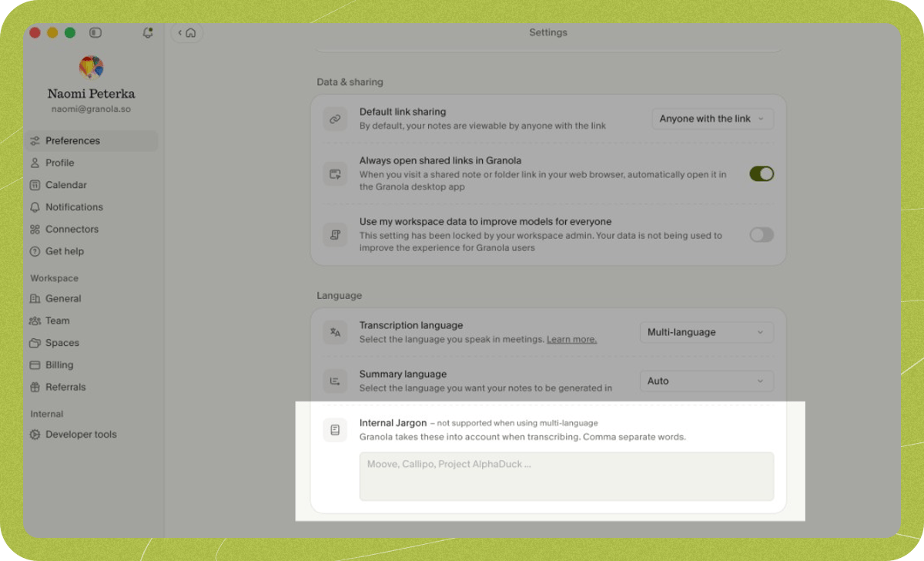Toggle Always open shared links in Granola
This screenshot has height=561, width=924.
coord(762,173)
